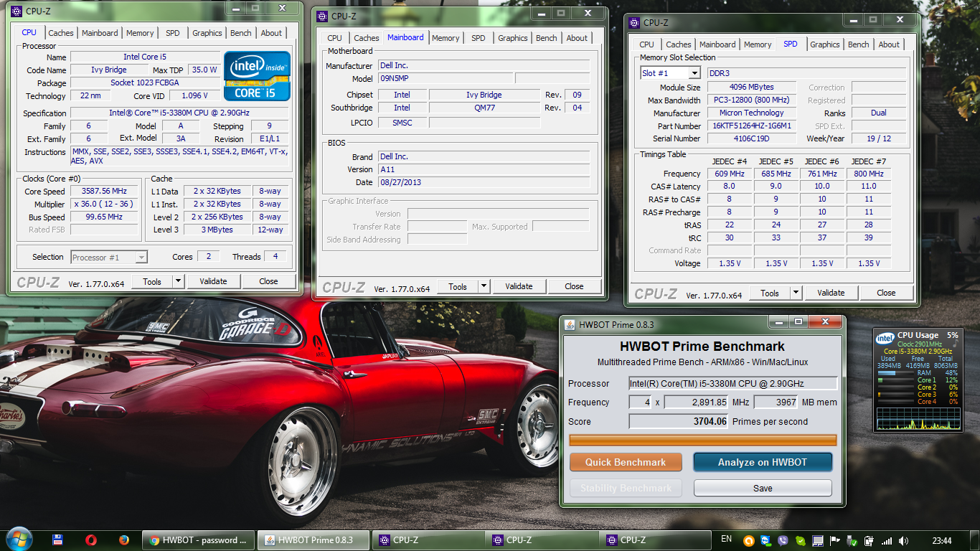Click the Score value 3704.06 field

[679, 421]
